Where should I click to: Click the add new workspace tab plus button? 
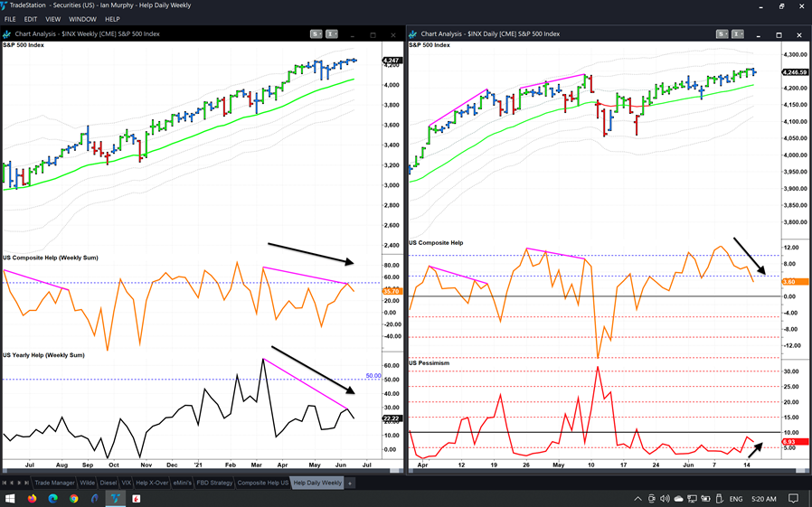pos(351,484)
